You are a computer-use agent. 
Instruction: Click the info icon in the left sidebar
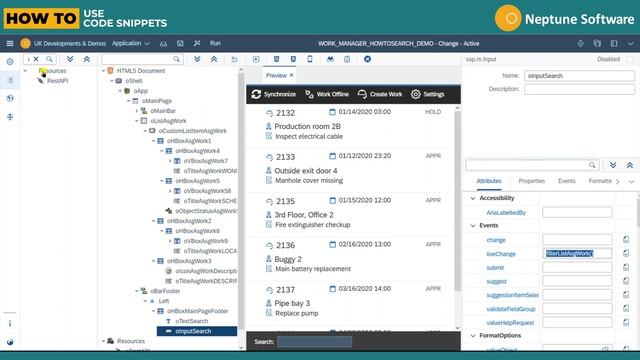coord(10,324)
